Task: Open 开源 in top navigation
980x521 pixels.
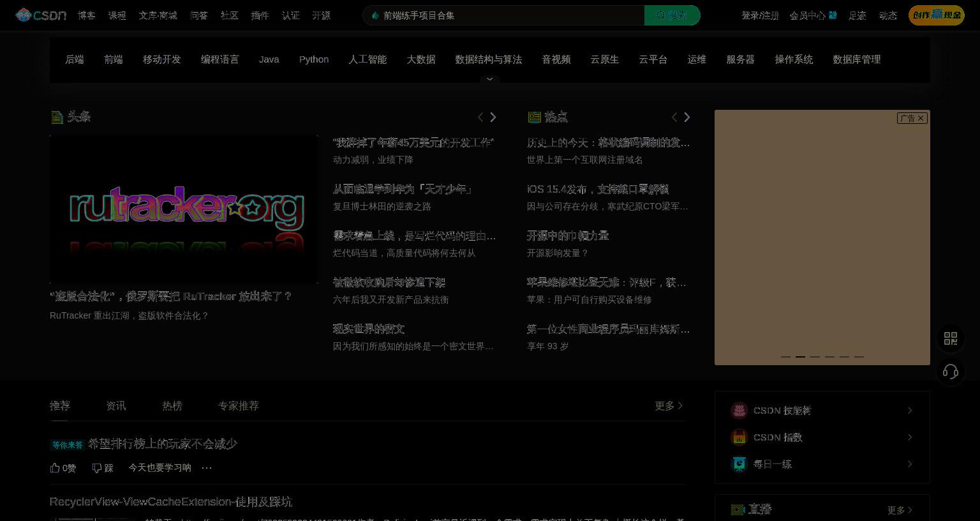Action: (x=321, y=15)
